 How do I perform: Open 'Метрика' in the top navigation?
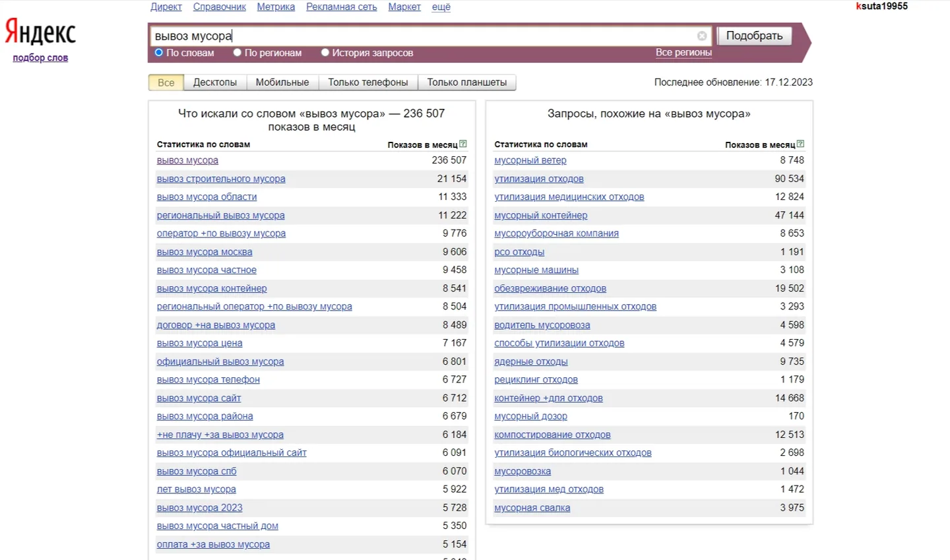(x=276, y=7)
